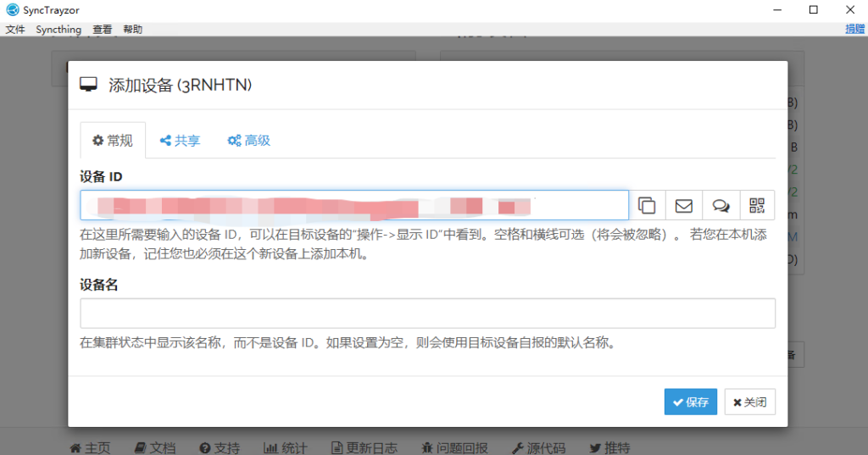Open the 统计 footer link

point(285,448)
